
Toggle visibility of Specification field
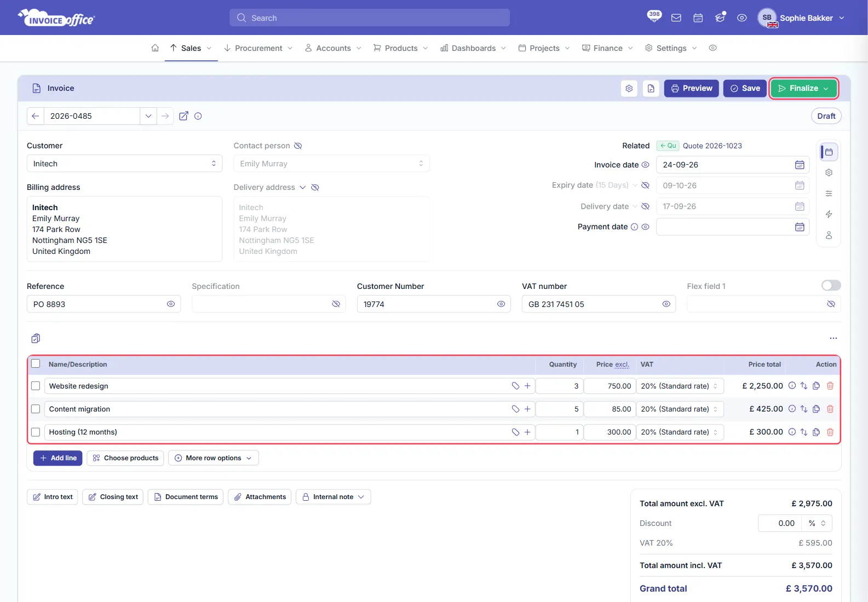coord(336,304)
